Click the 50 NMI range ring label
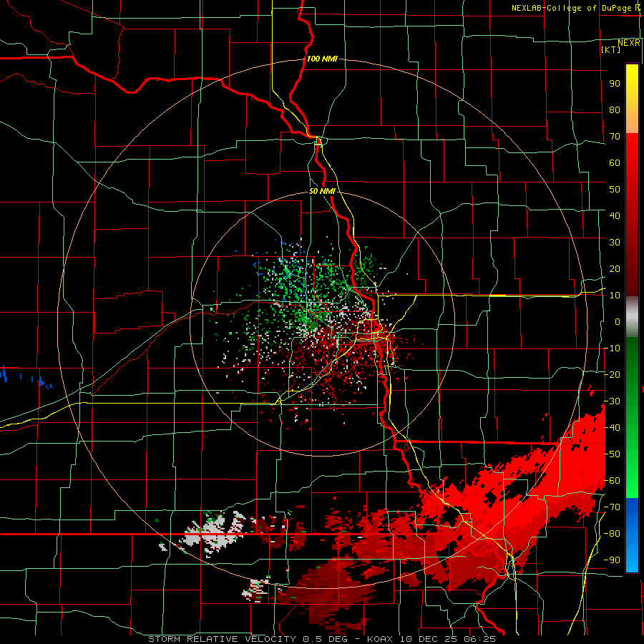This screenshot has height=644, width=644. 322,191
